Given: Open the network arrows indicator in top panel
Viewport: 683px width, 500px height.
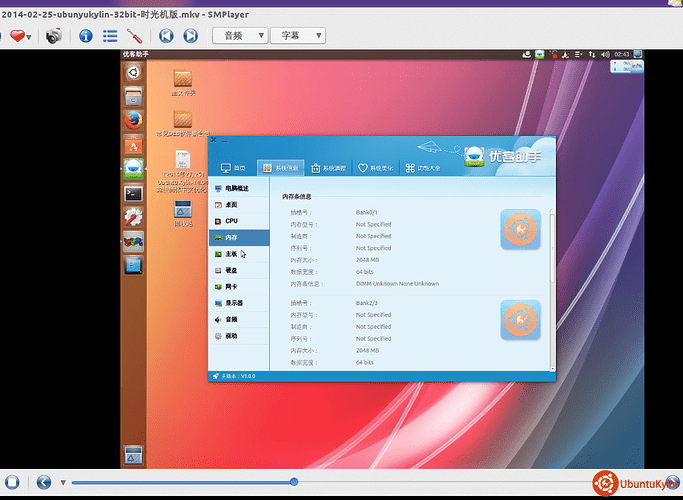Looking at the screenshot, I should [x=592, y=54].
